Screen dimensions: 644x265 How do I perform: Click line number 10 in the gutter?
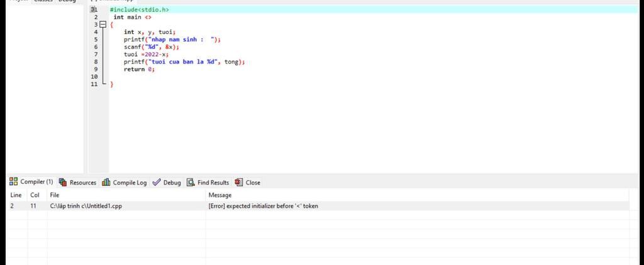94,77
